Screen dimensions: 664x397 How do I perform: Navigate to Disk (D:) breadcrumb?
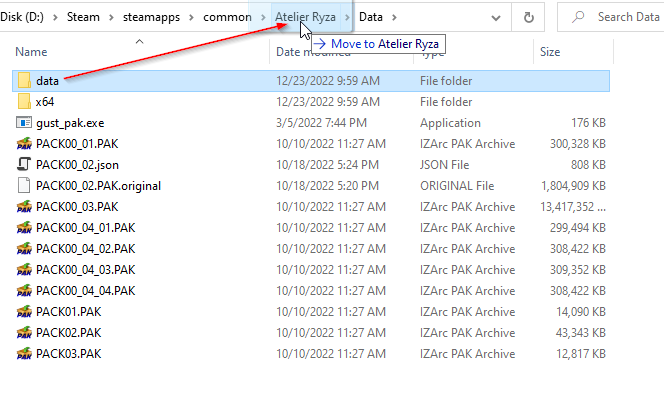point(22,17)
